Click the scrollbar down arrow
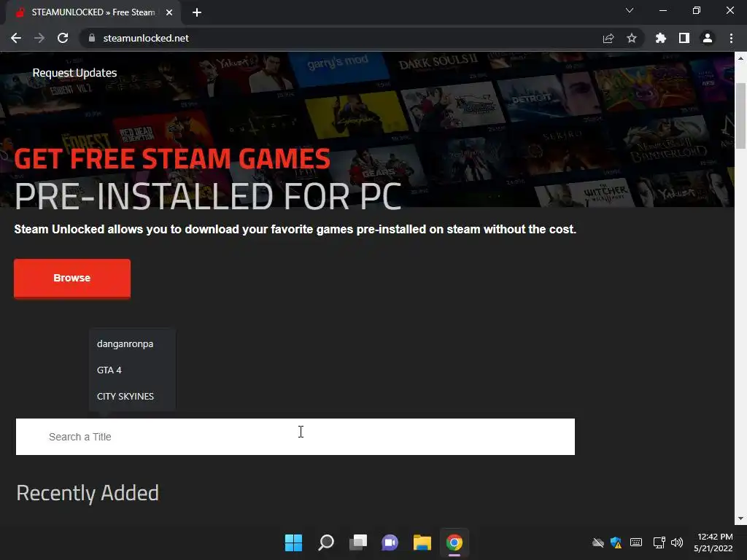This screenshot has width=747, height=560. coord(741,518)
